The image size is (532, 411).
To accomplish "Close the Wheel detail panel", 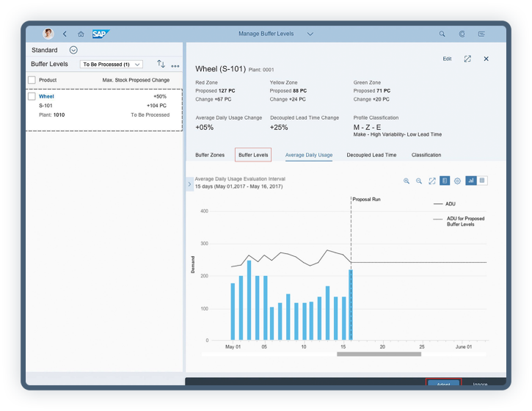I will [487, 59].
